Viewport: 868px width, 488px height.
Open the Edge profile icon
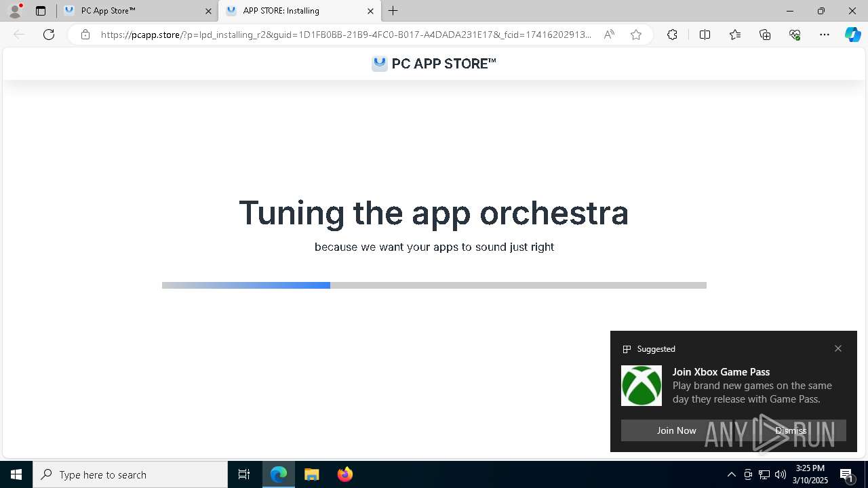[15, 11]
